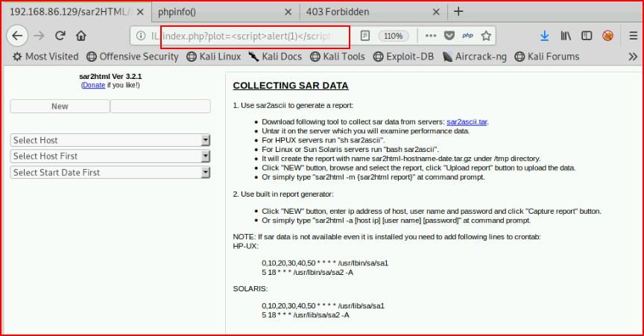Click "2. Use built in report generator:" text

[283, 194]
